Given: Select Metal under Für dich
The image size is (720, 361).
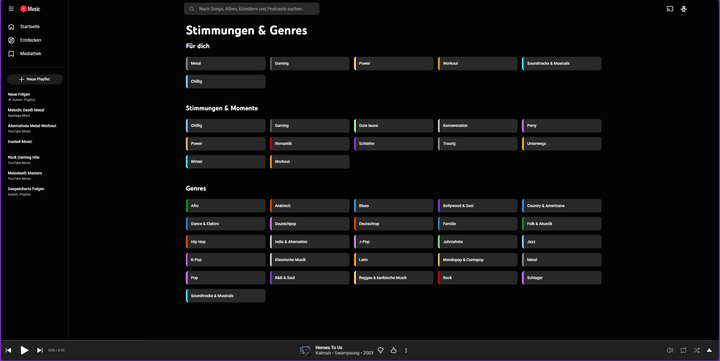Looking at the screenshot, I should tap(225, 63).
